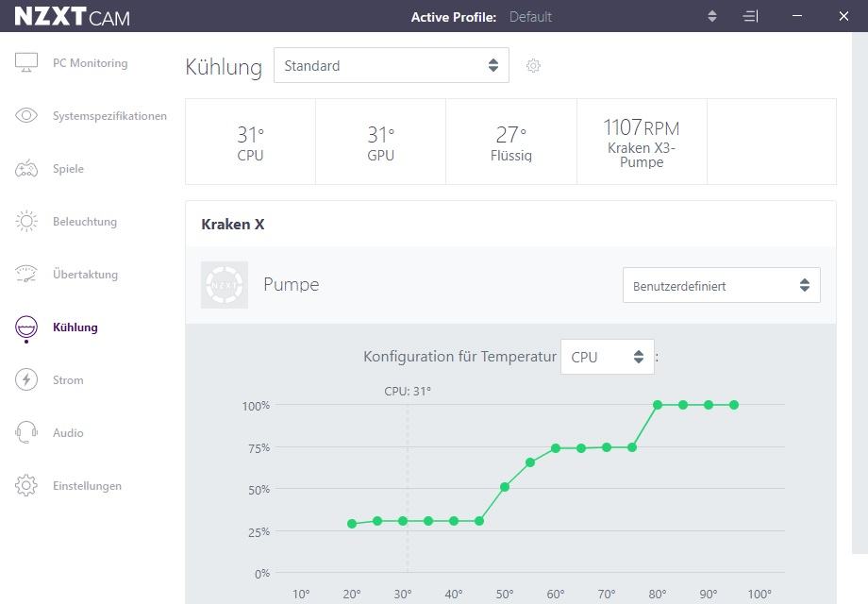This screenshot has width=868, height=604.
Task: Click the Beleuchtung sun icon
Action: 26,221
